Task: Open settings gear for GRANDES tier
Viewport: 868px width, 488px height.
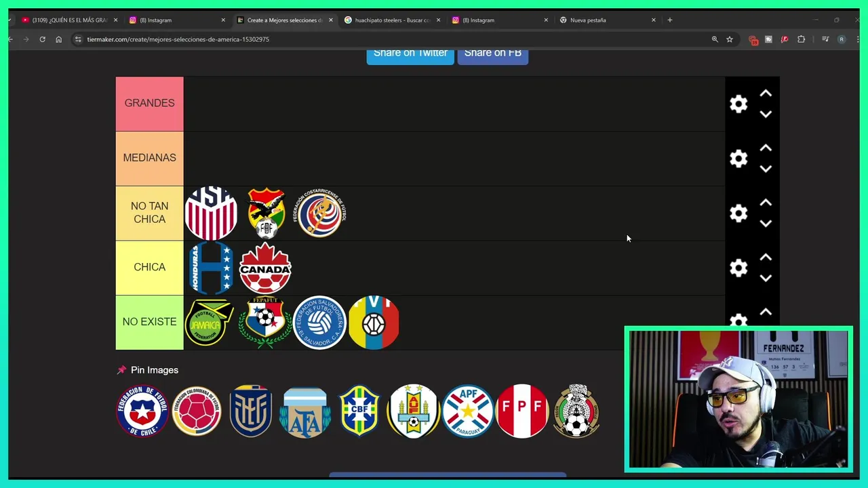Action: pyautogui.click(x=738, y=104)
